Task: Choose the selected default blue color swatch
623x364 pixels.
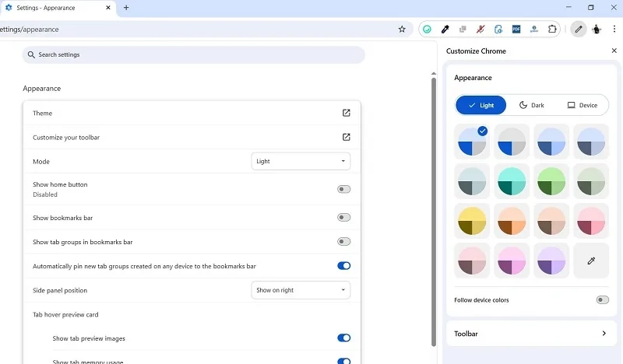Action: (472, 142)
